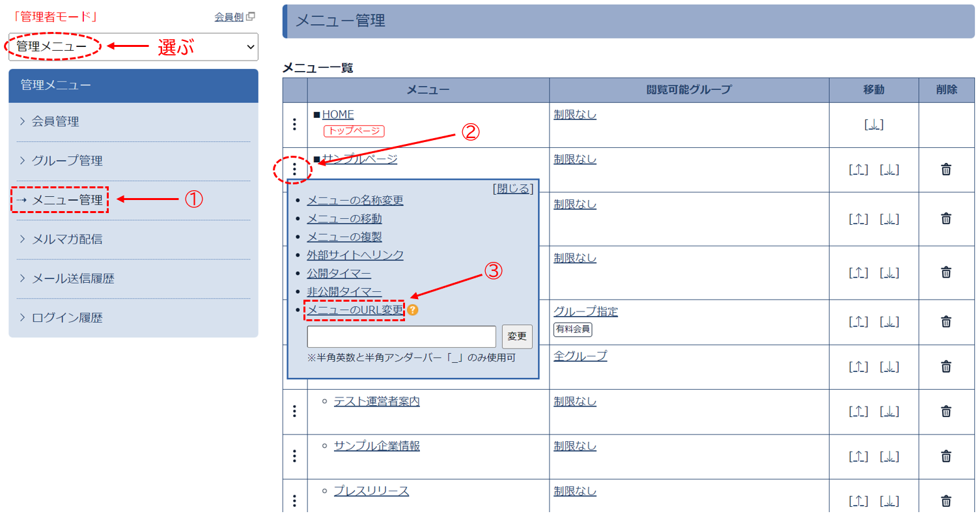Click the external-link icon next to 会員側
The width and height of the screenshot is (980, 518).
point(251,17)
